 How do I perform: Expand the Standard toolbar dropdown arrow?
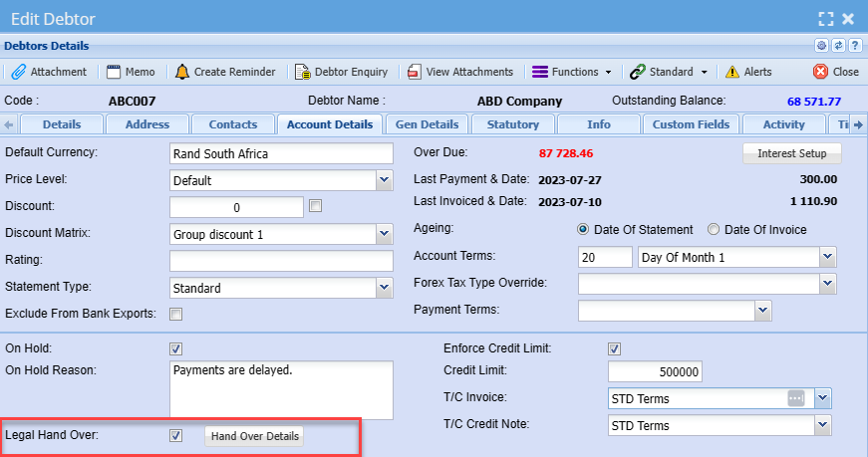pyautogui.click(x=705, y=72)
